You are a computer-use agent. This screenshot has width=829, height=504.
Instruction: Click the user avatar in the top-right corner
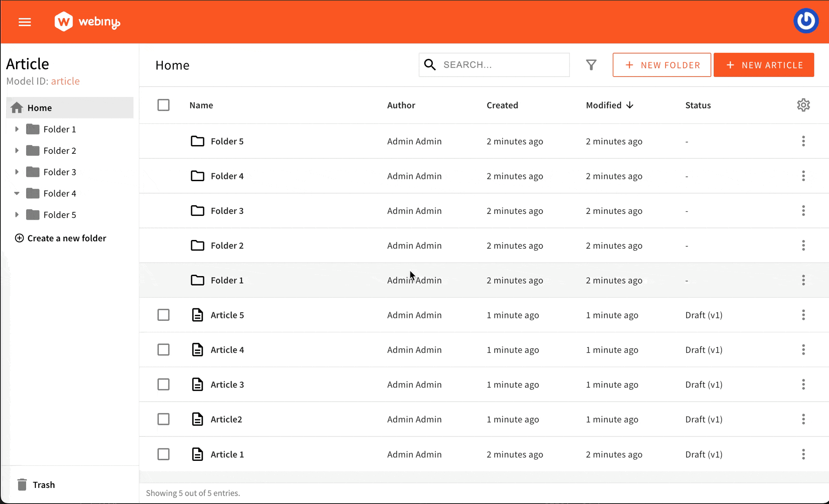[x=806, y=21]
